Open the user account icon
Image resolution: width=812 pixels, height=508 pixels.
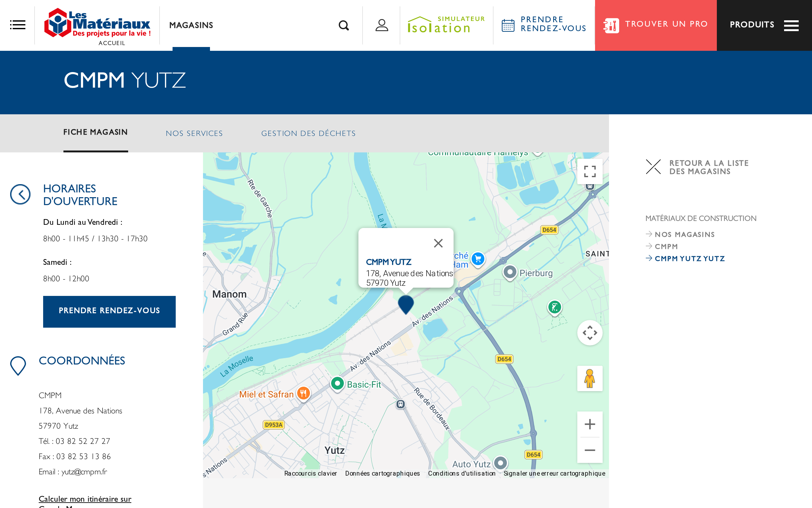(x=382, y=25)
